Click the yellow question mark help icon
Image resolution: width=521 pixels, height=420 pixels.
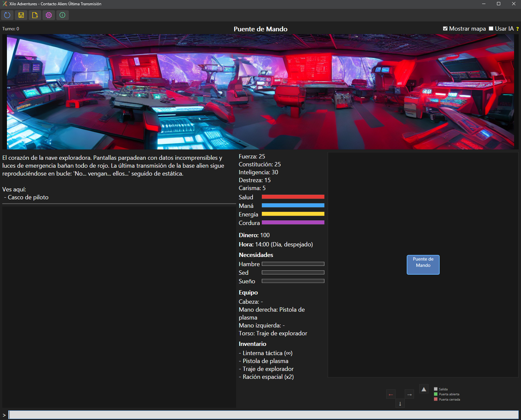click(x=517, y=29)
